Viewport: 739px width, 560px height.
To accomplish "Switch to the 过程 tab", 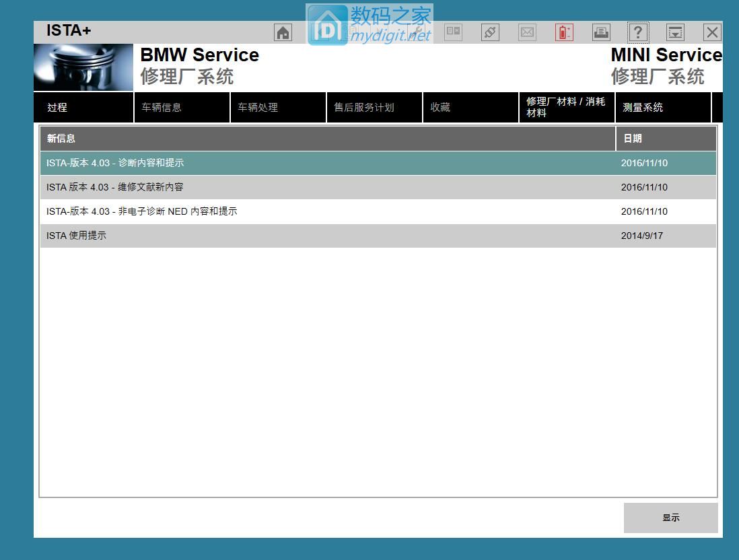I will pos(83,108).
